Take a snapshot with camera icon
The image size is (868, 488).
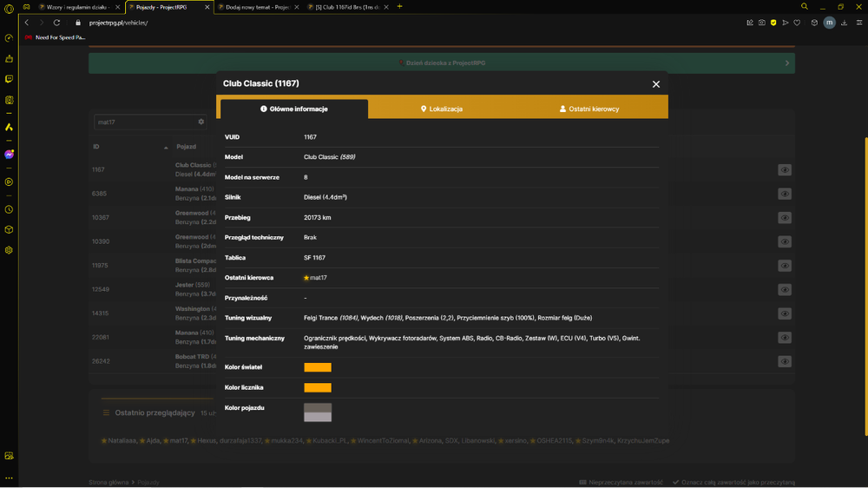[x=762, y=23]
